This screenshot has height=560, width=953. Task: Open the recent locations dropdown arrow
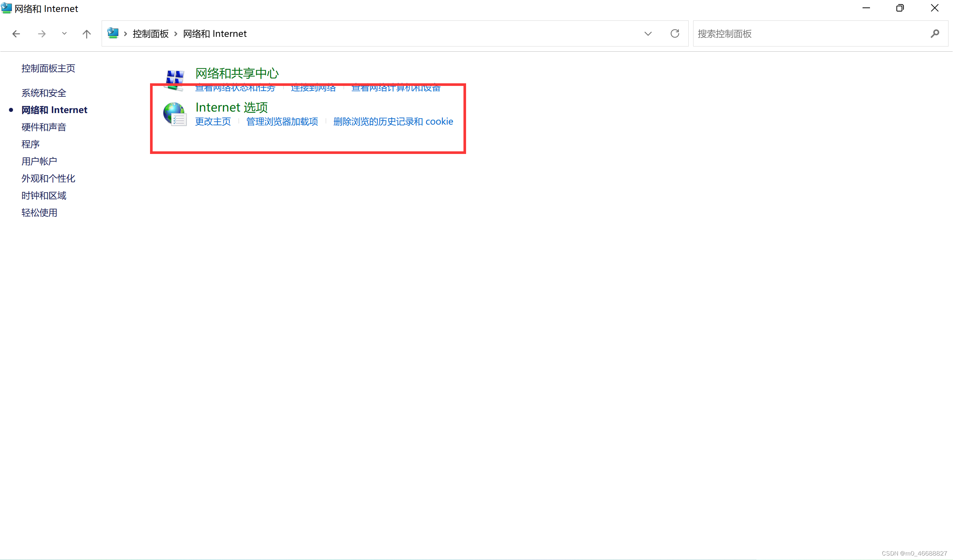(x=64, y=33)
